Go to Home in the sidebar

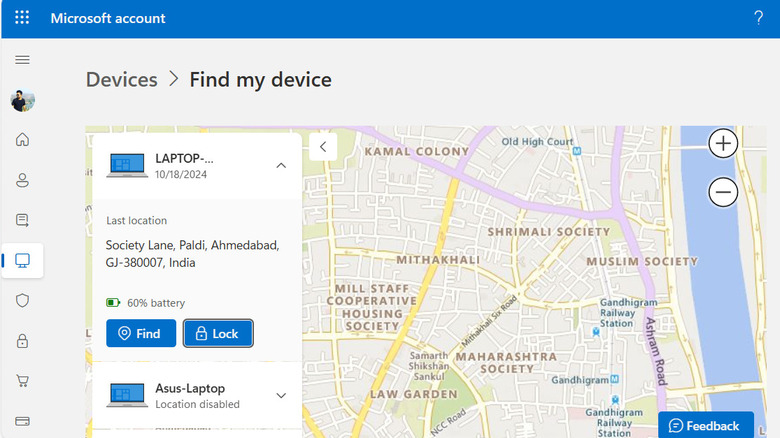pyautogui.click(x=22, y=140)
